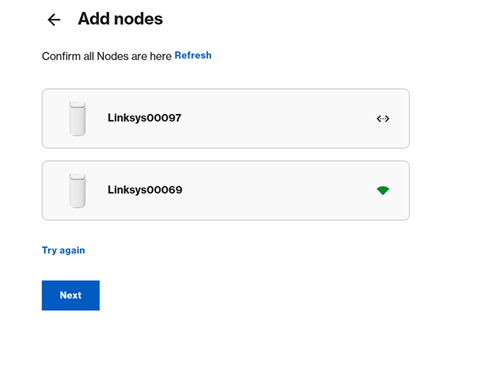Screen dimensions: 489x365
Task: Select the Linksys00097 node name
Action: (x=144, y=118)
